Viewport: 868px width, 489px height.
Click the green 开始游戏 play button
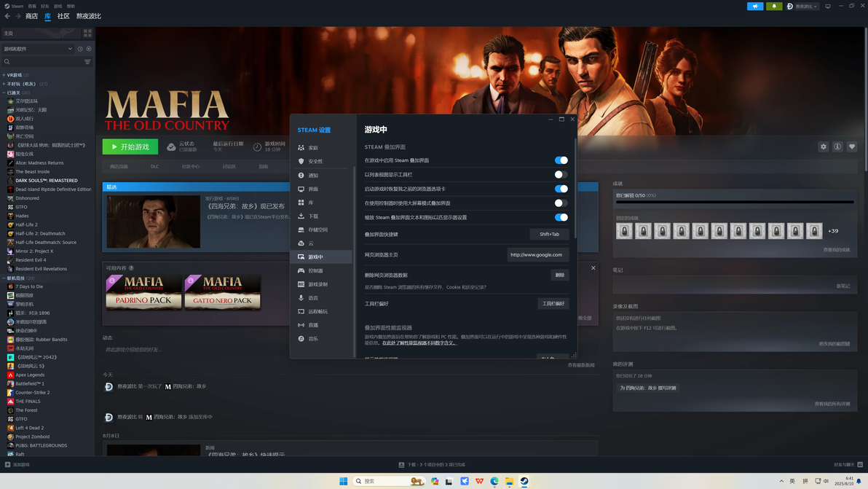tap(130, 146)
